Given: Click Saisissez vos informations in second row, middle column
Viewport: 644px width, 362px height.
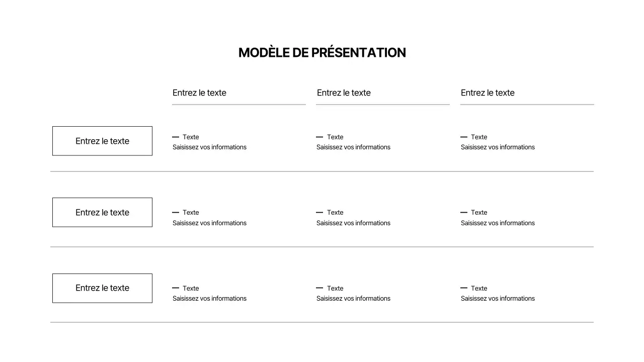Looking at the screenshot, I should coord(353,223).
